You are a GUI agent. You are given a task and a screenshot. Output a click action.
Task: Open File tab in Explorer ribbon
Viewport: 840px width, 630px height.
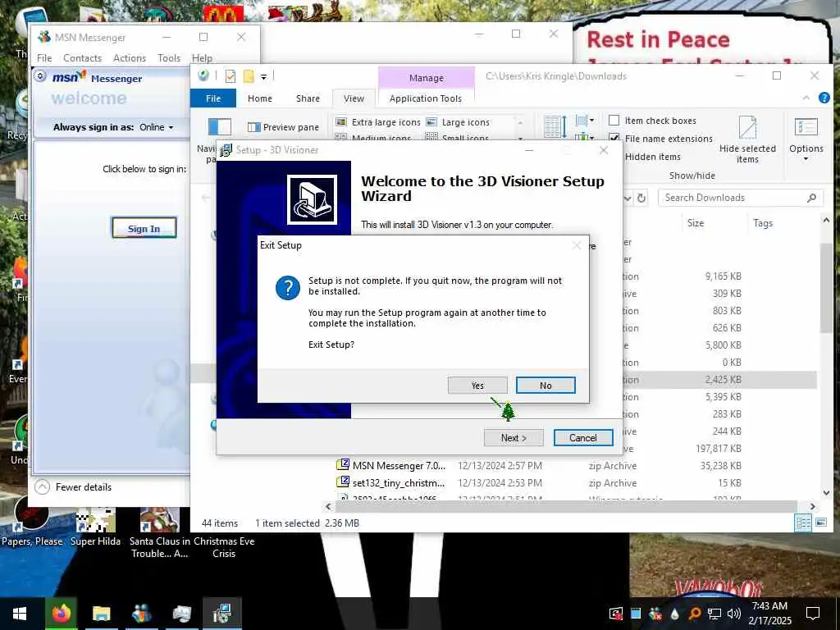coord(213,98)
